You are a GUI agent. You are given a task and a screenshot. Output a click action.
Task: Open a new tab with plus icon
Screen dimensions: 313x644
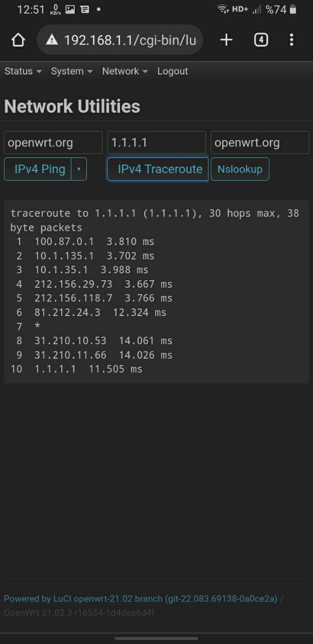[227, 40]
